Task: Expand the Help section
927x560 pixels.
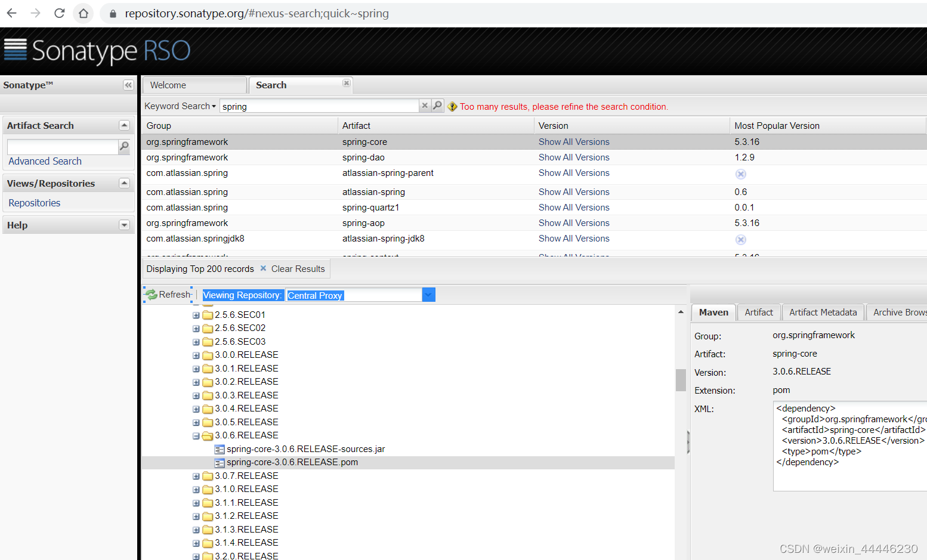Action: click(x=124, y=225)
